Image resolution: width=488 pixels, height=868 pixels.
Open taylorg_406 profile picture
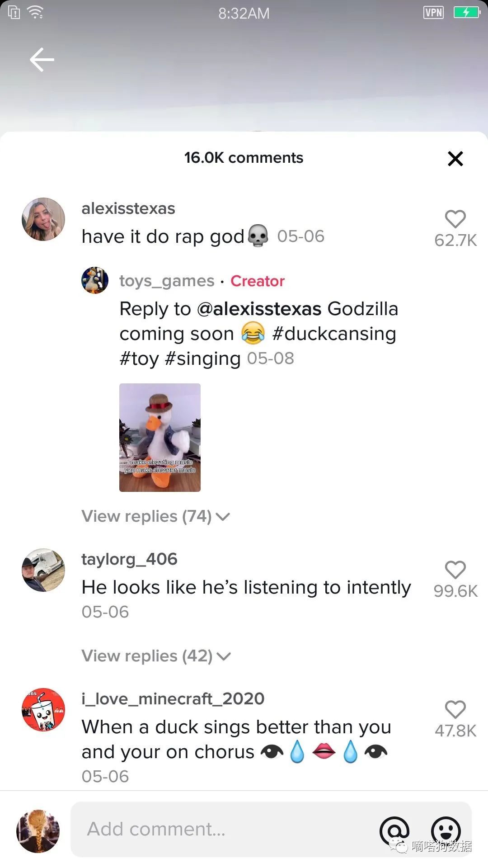pyautogui.click(x=43, y=570)
